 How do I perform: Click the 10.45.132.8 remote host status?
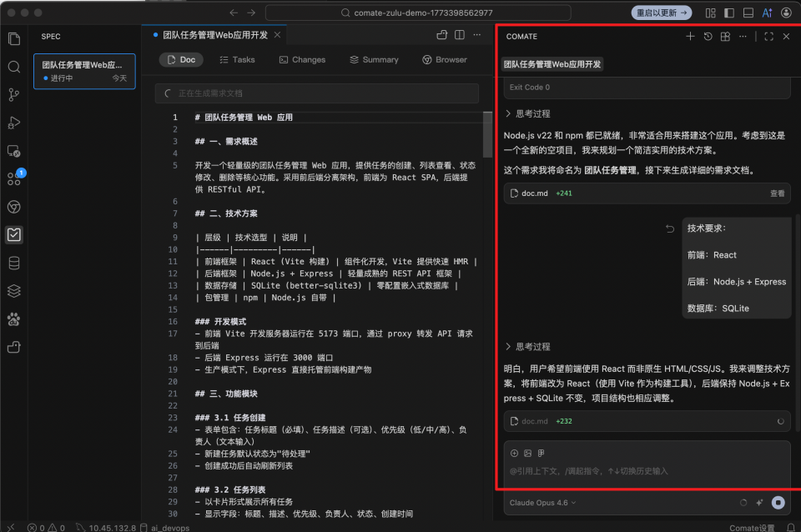[106, 528]
